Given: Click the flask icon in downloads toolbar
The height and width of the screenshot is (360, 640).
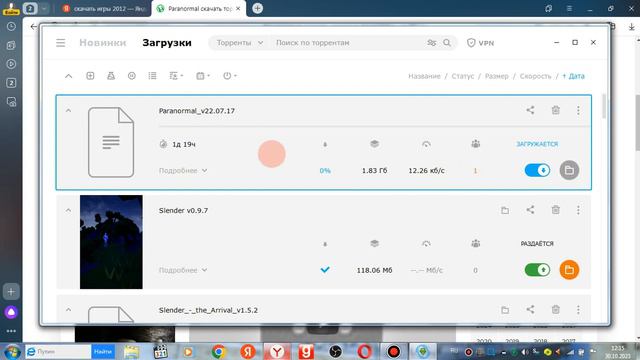Looking at the screenshot, I should [111, 76].
